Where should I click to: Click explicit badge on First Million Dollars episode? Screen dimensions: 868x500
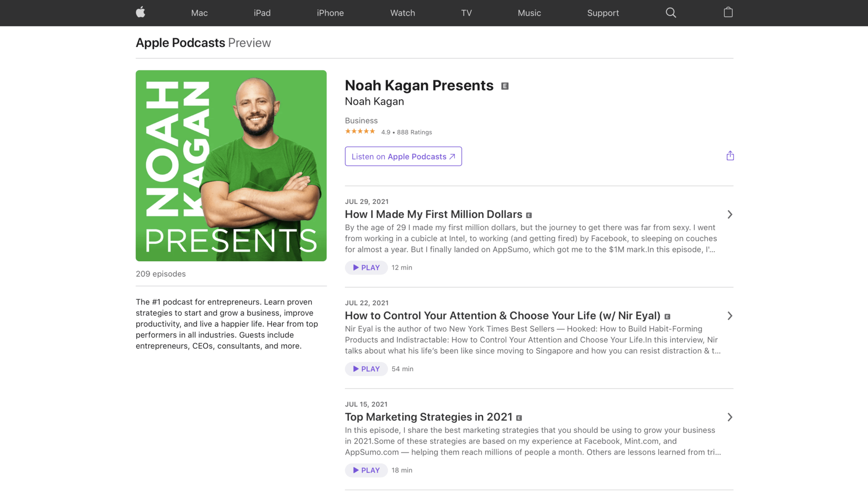tap(529, 215)
